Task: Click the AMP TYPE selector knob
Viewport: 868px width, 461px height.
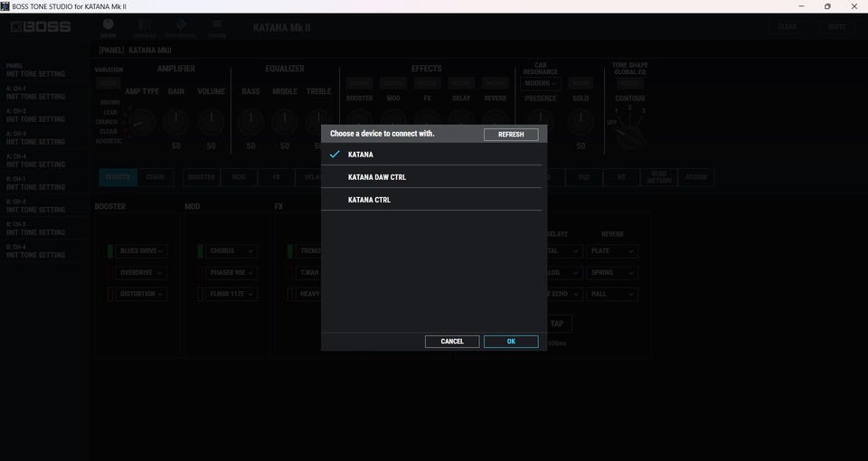Action: (x=141, y=122)
